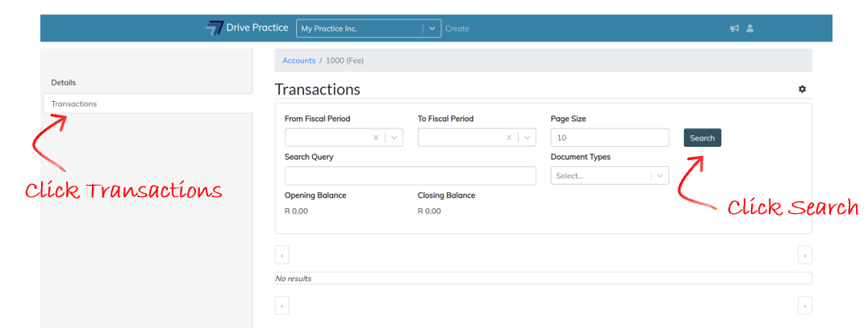
Task: Go to next page in bottom pager
Action: click(x=804, y=305)
